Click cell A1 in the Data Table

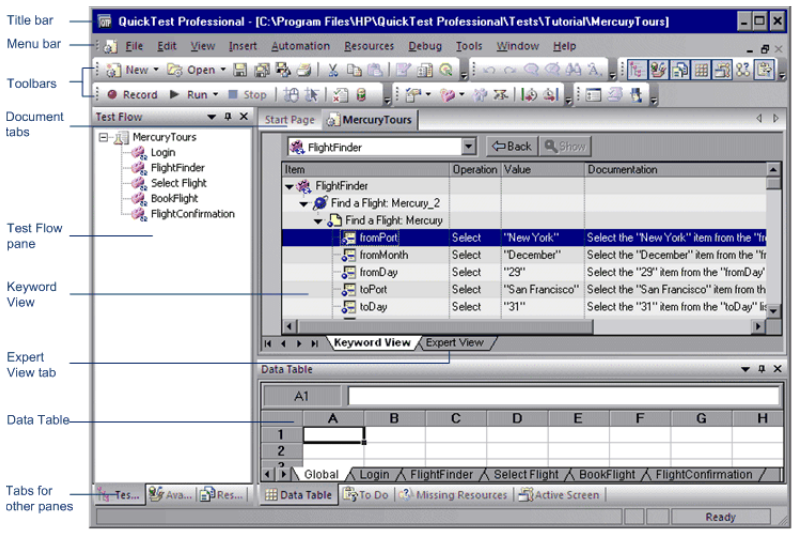[x=333, y=435]
